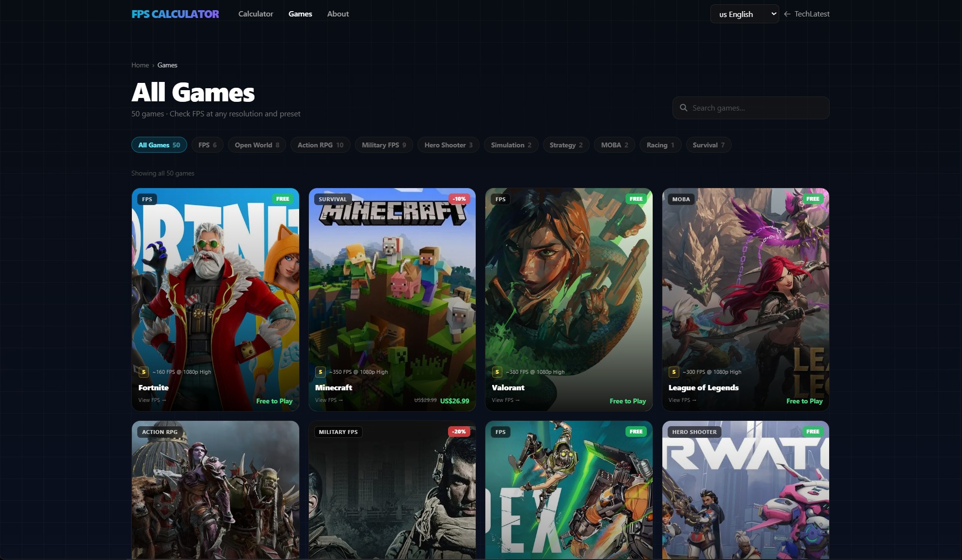Image resolution: width=962 pixels, height=560 pixels.
Task: Filter by Open World category
Action: [257, 145]
